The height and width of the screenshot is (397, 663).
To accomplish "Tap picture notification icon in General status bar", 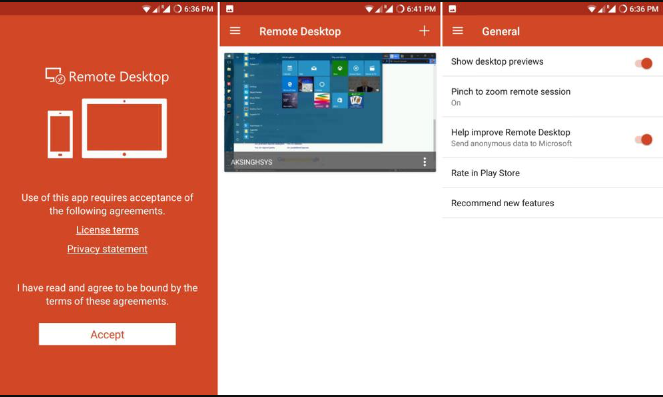I will click(452, 9).
